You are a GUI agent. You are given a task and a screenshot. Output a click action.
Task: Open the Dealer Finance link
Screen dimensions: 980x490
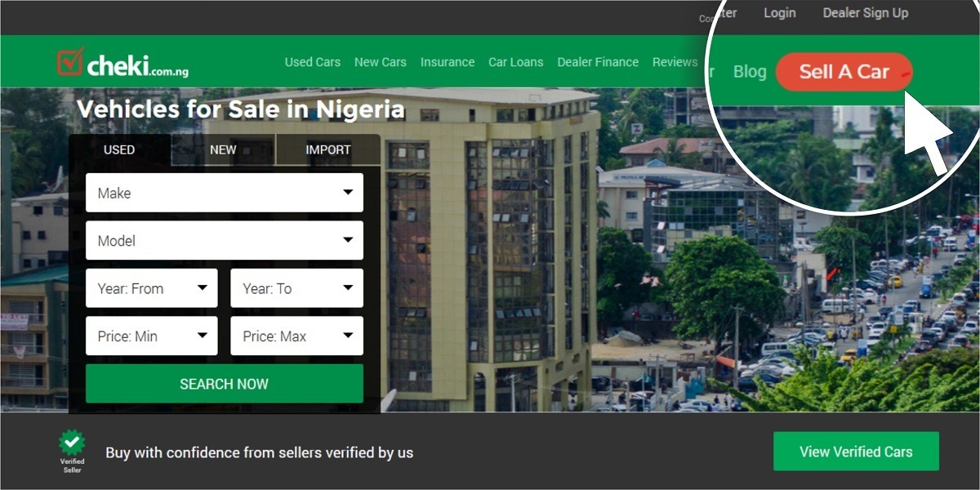[598, 62]
